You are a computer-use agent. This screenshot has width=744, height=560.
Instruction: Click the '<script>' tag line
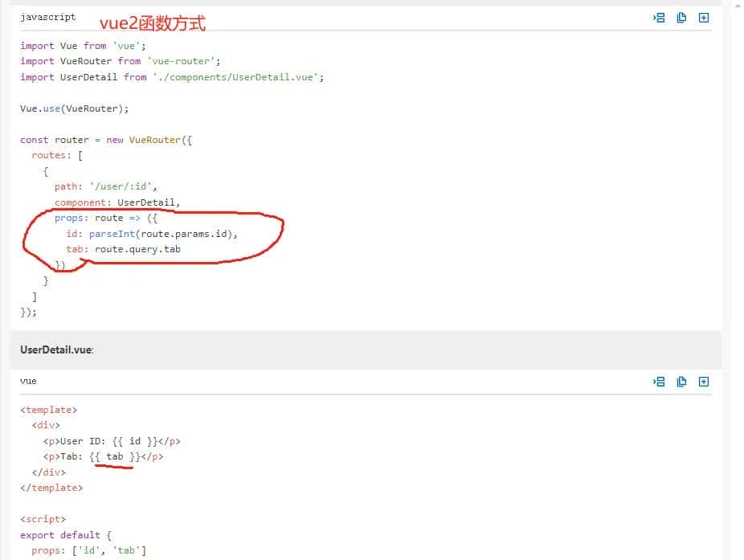point(43,519)
